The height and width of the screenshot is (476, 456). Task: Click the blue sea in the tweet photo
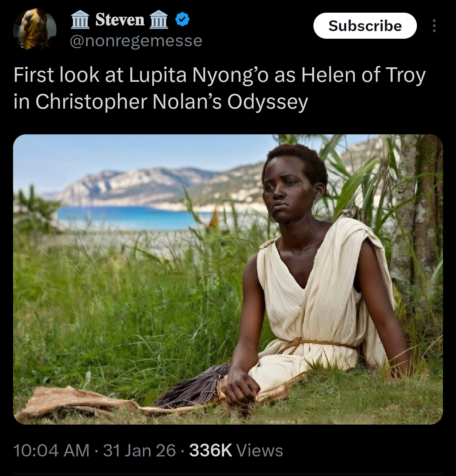click(x=127, y=217)
